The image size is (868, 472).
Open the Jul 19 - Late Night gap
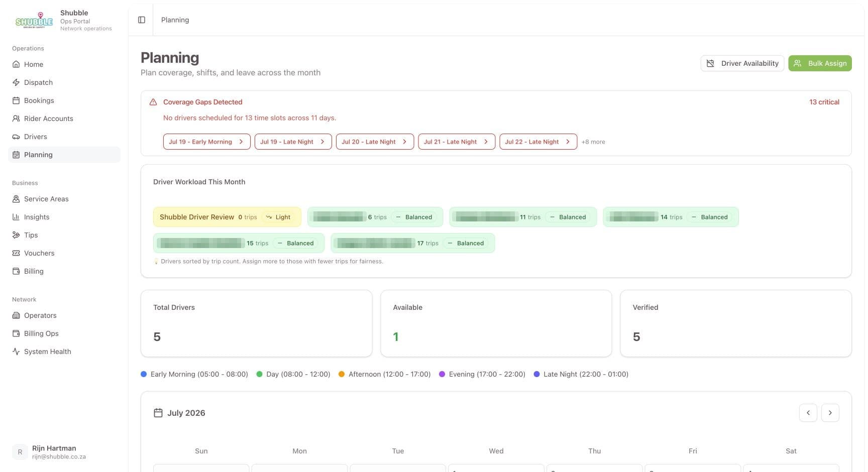click(x=293, y=142)
